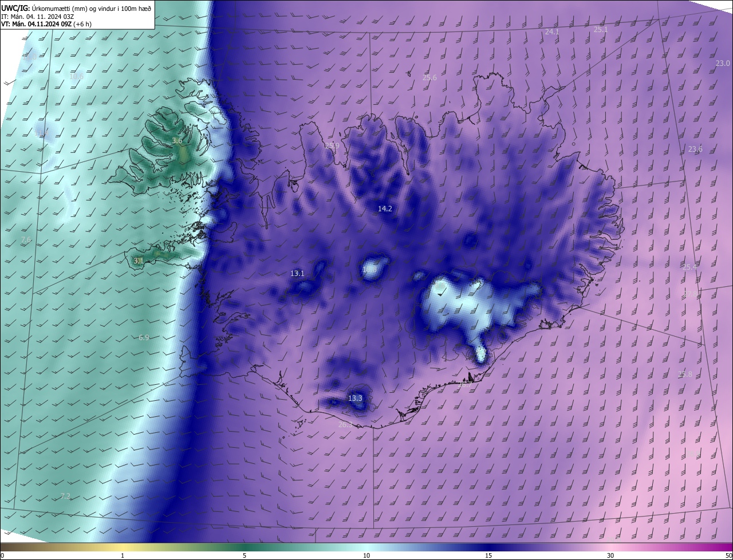Click the 25.6 value label
Image resolution: width=733 pixels, height=560 pixels.
(x=429, y=78)
